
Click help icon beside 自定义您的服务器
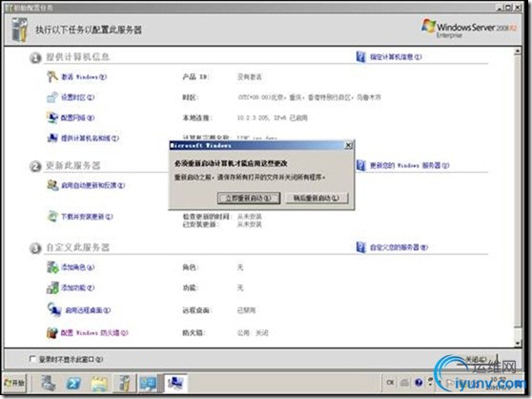[x=361, y=247]
